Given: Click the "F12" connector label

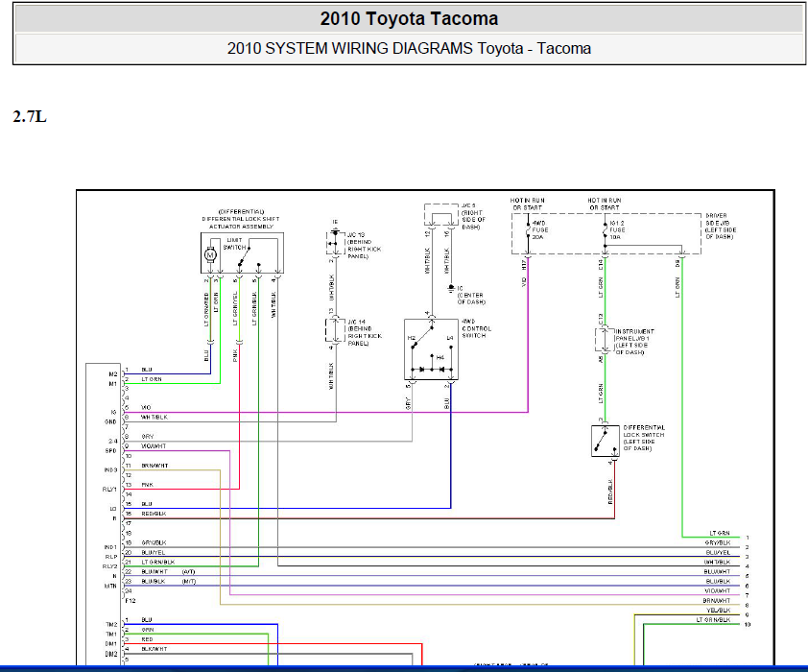Looking at the screenshot, I should (131, 601).
